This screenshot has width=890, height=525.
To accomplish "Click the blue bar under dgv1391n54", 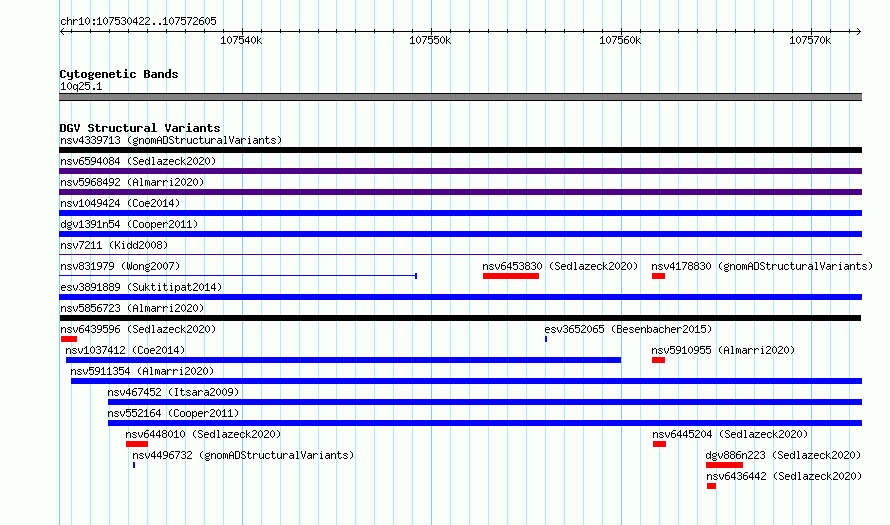I will point(460,234).
